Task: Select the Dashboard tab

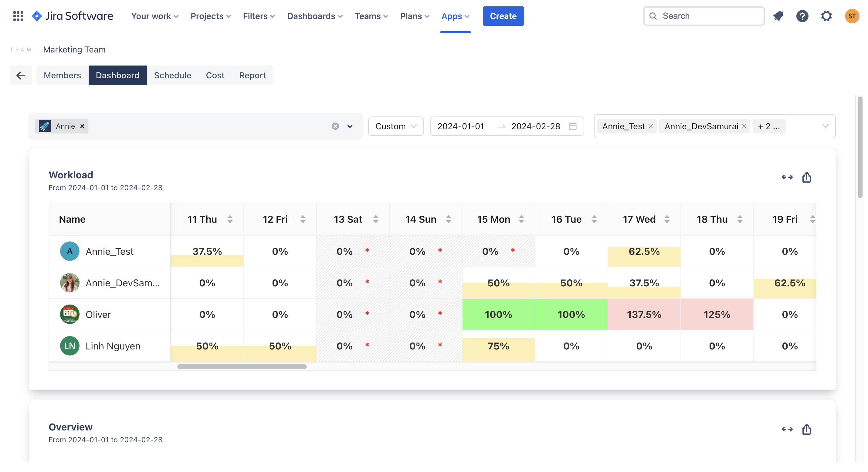Action: coord(117,75)
